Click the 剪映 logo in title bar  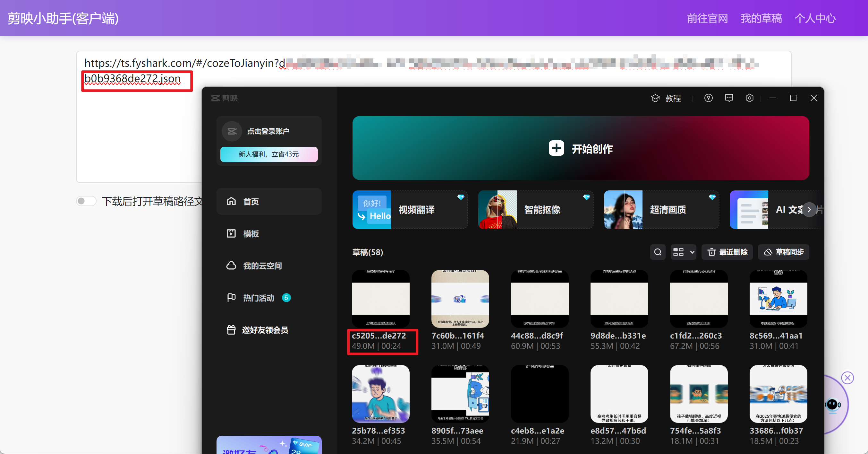225,98
